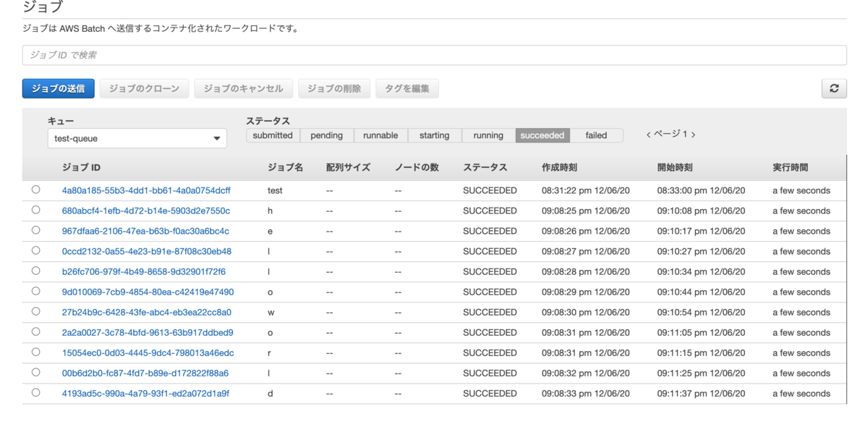Click the ページ 1 page indicator
This screenshot has height=427, width=868.
(x=671, y=135)
